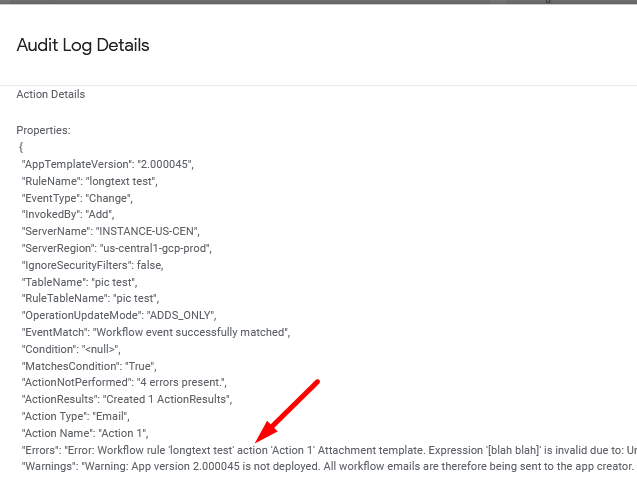
Task: Click the MatchesCondition True line
Action: 89,366
